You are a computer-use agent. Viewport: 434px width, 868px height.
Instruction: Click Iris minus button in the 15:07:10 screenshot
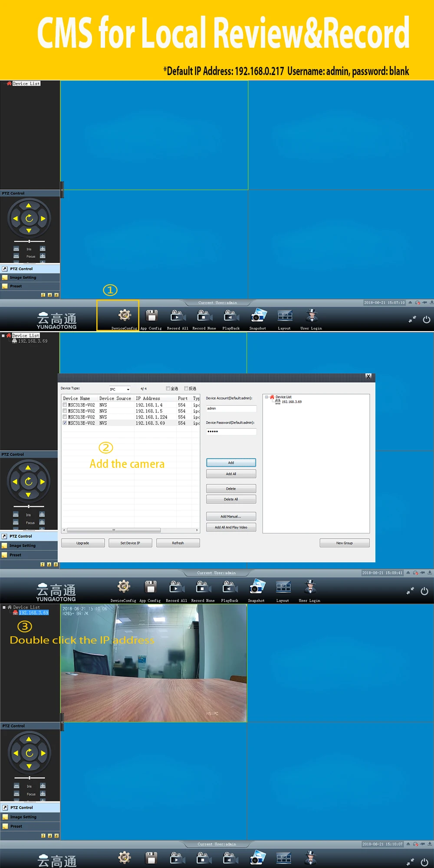16,249
